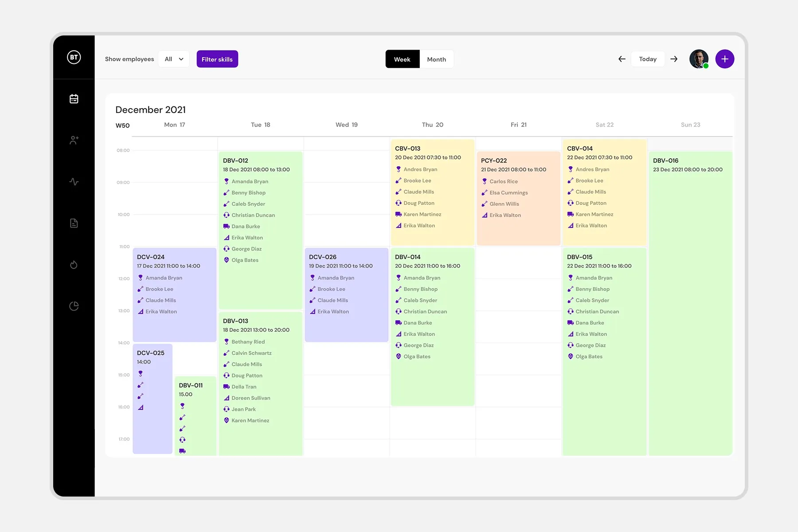Click triangle icon beside Erika Walton in PCY-022

[485, 215]
